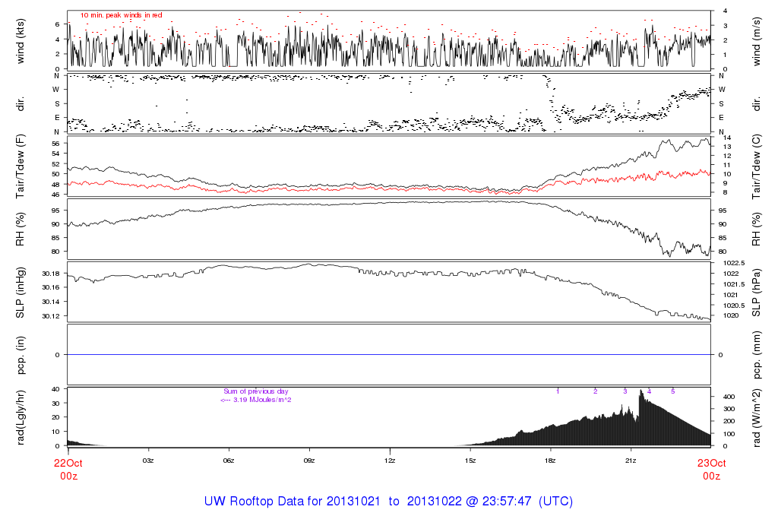Viewport: 778px width, 532px height.
Task: Click the purple marker number 3
Action: coord(625,391)
